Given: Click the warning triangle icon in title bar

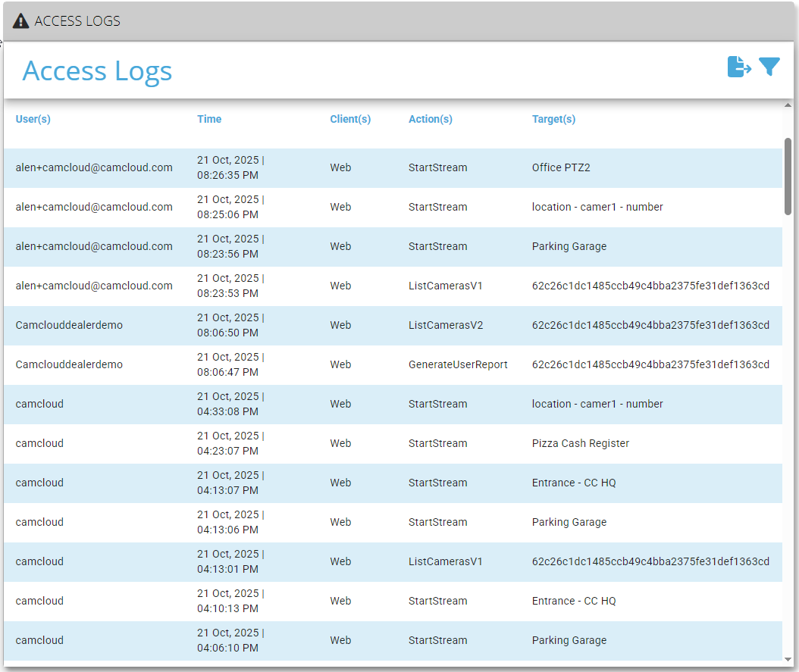Looking at the screenshot, I should coord(21,21).
